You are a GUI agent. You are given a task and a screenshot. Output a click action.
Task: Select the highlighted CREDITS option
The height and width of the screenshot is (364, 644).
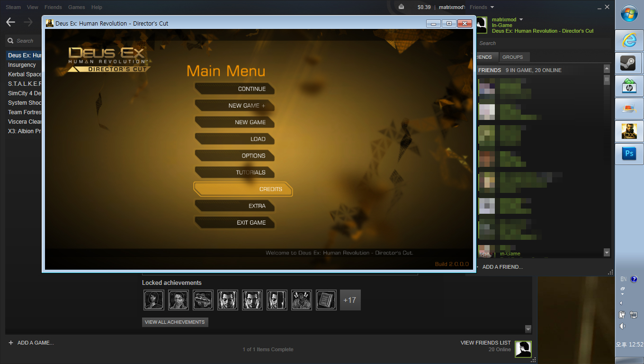tap(243, 189)
